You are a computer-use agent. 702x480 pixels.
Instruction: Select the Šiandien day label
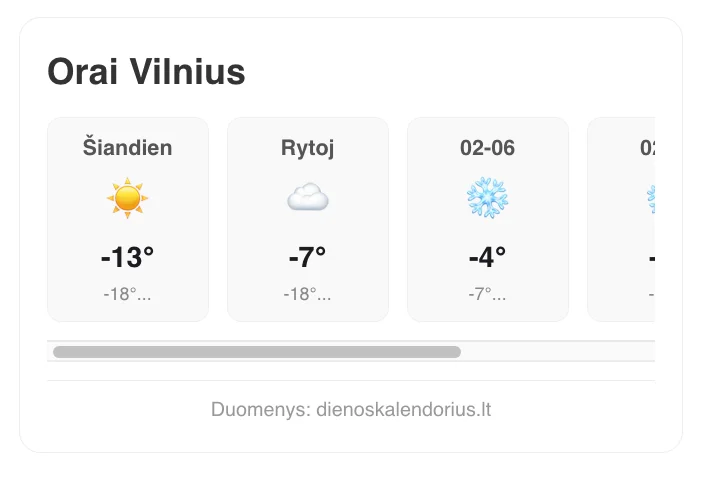pyautogui.click(x=128, y=148)
